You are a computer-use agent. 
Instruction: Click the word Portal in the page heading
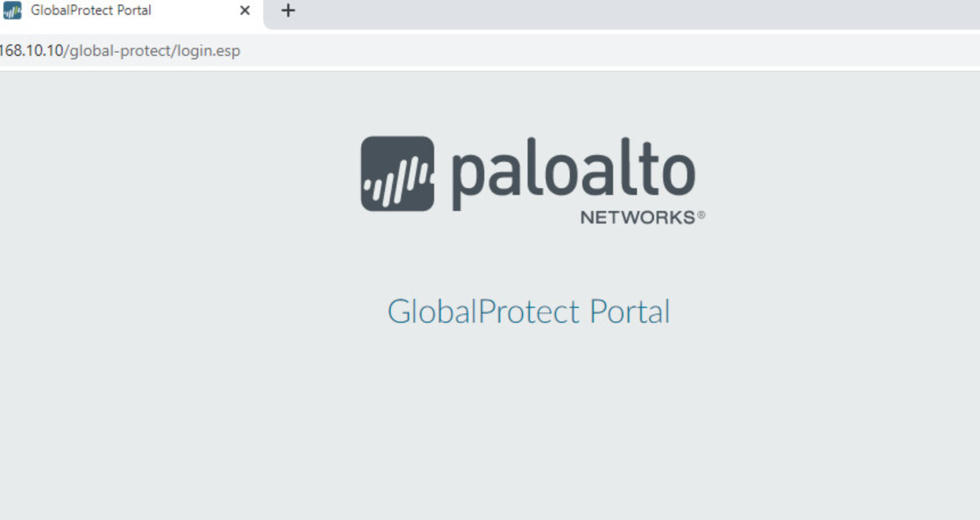tap(630, 311)
